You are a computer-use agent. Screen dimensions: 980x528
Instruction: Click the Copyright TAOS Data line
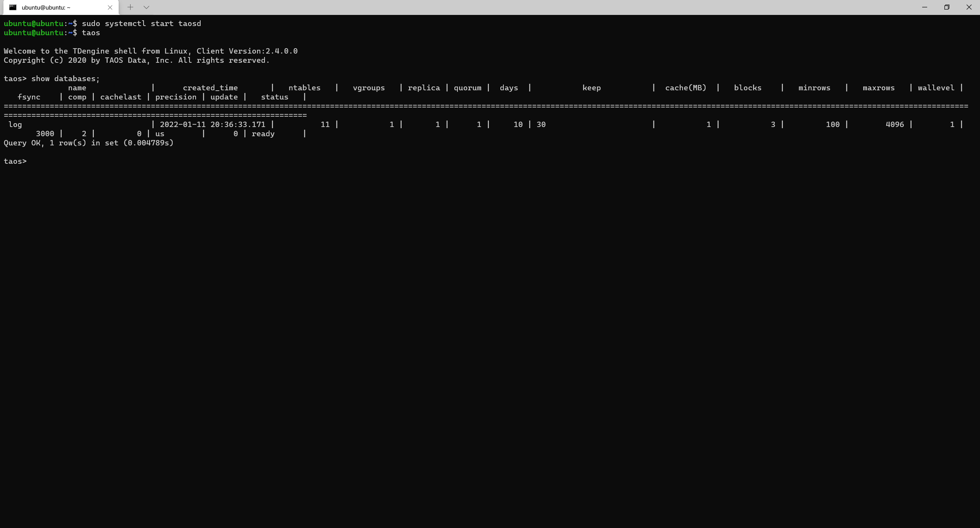pyautogui.click(x=137, y=60)
